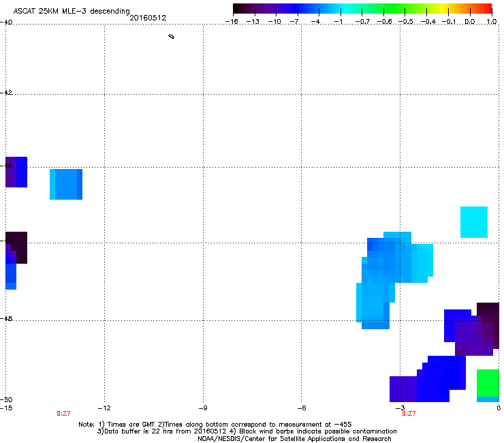504x443 pixels.
Task: Click the red 9:27 time near -12 longitude
Action: pos(63,414)
